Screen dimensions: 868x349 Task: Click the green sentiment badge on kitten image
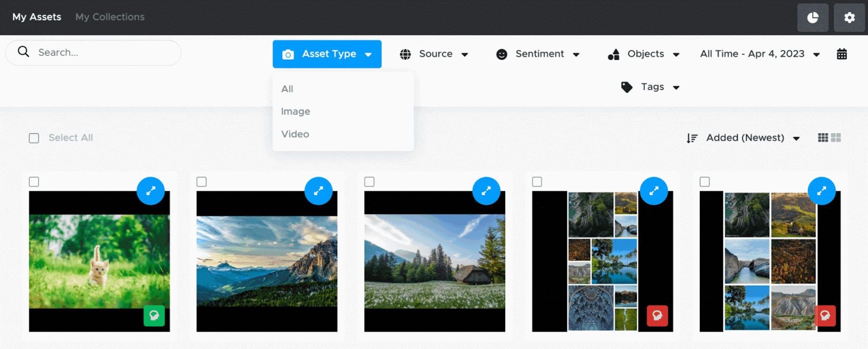[x=154, y=315]
